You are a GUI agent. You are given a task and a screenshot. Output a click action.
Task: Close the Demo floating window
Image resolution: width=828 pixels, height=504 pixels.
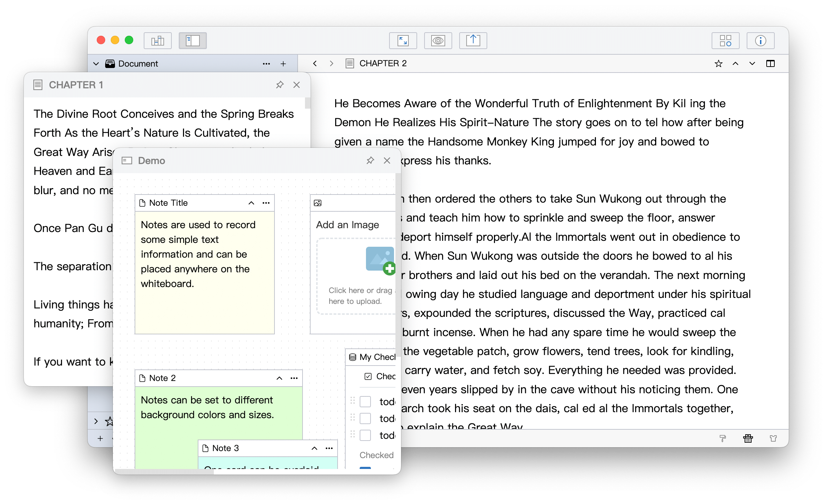[x=387, y=161]
